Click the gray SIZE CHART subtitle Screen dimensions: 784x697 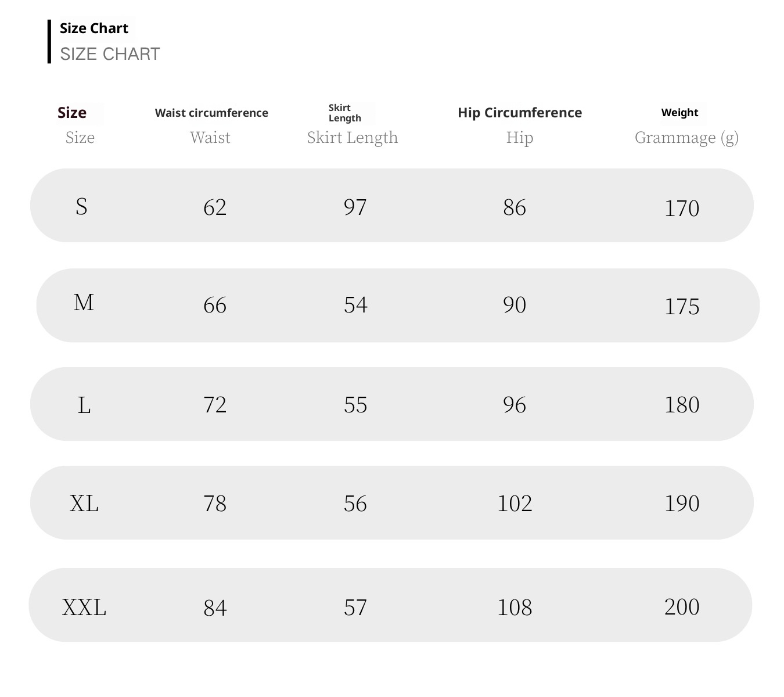(x=110, y=54)
